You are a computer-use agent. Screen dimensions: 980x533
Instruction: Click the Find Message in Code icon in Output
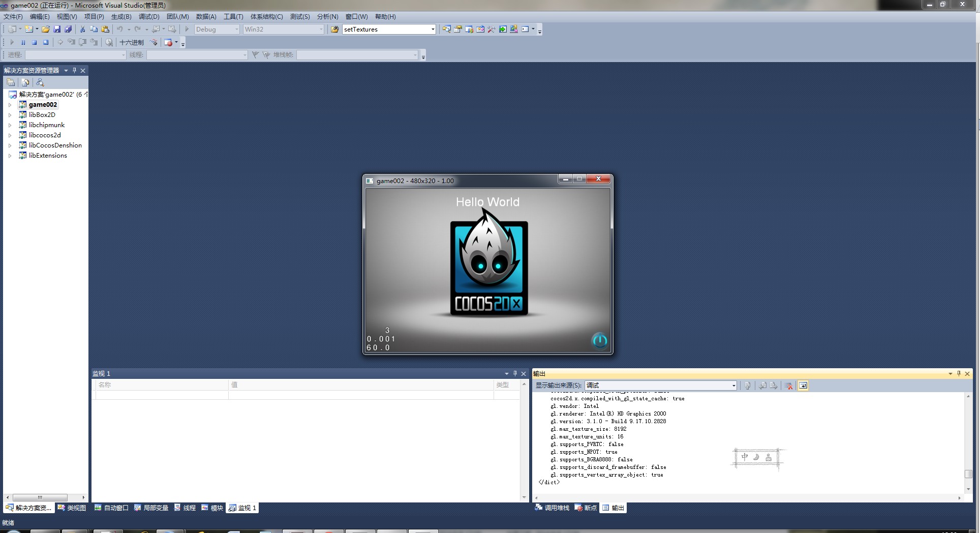(748, 386)
